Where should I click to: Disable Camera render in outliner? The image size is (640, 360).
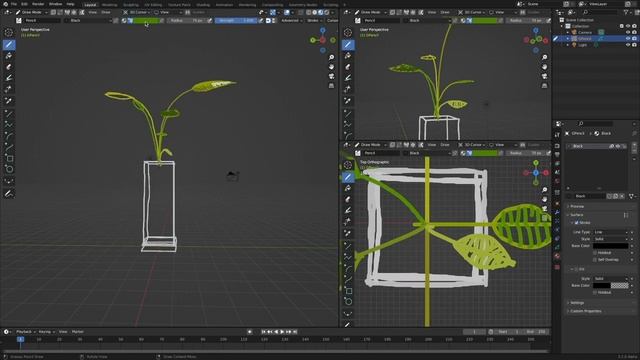click(x=634, y=32)
